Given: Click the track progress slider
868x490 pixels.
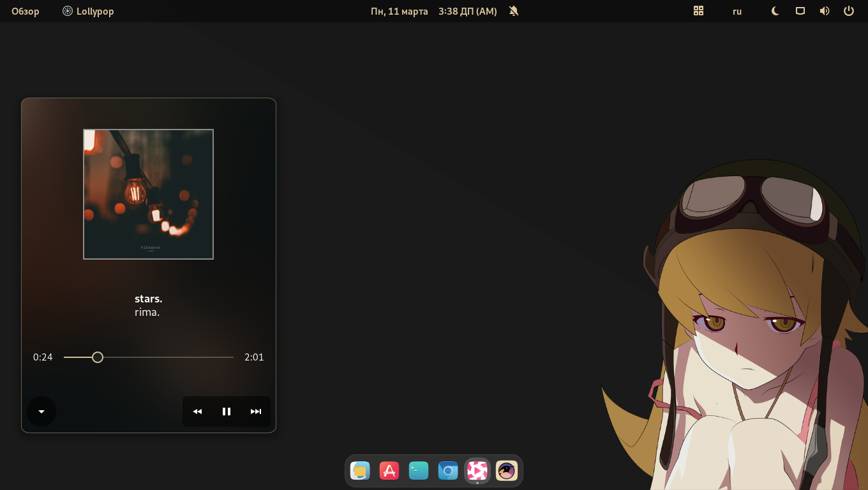Looking at the screenshot, I should tap(149, 357).
